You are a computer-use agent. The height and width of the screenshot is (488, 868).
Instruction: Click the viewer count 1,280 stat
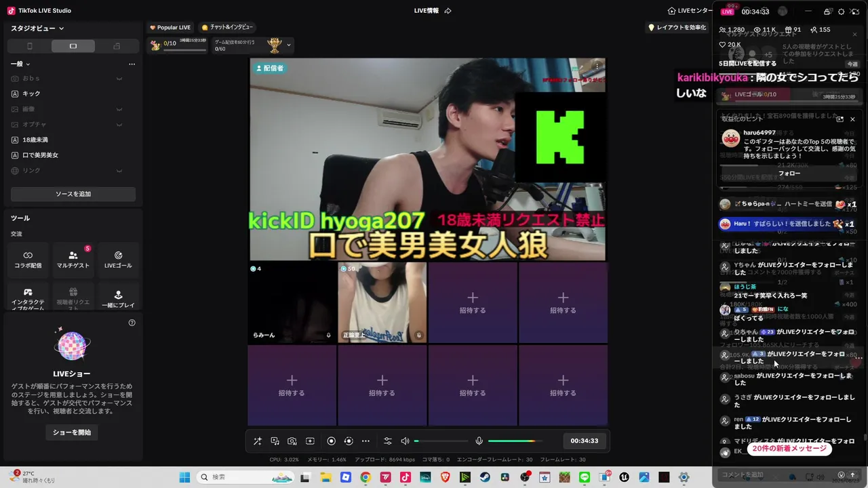732,30
